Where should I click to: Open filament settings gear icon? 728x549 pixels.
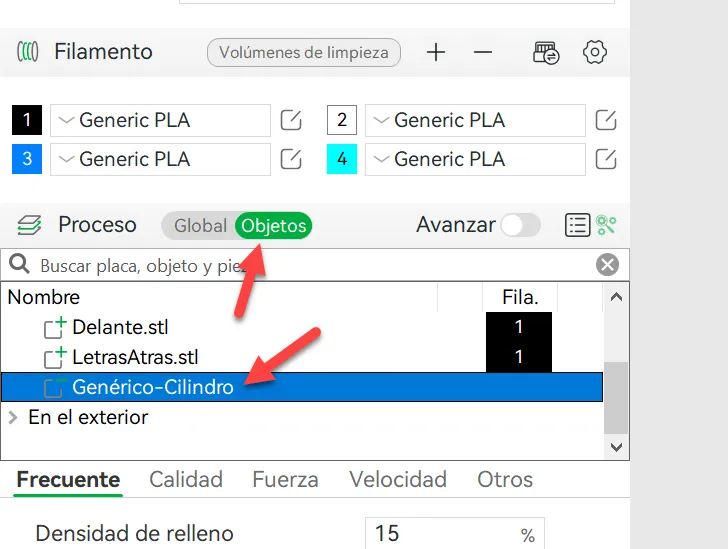[x=595, y=52]
